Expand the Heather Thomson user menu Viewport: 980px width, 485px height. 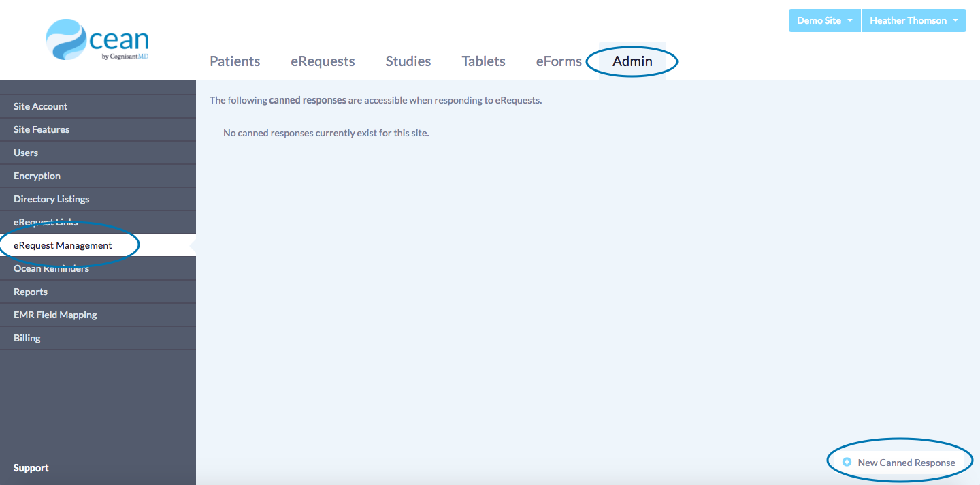point(913,20)
